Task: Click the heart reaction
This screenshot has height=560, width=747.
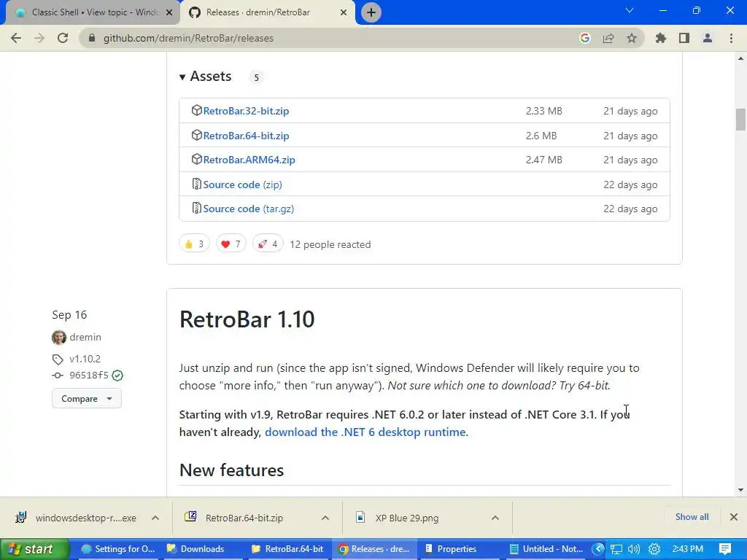Action: 231,244
